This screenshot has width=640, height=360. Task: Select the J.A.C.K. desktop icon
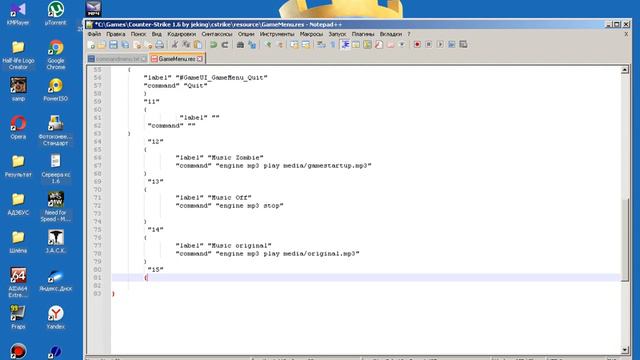(56, 241)
